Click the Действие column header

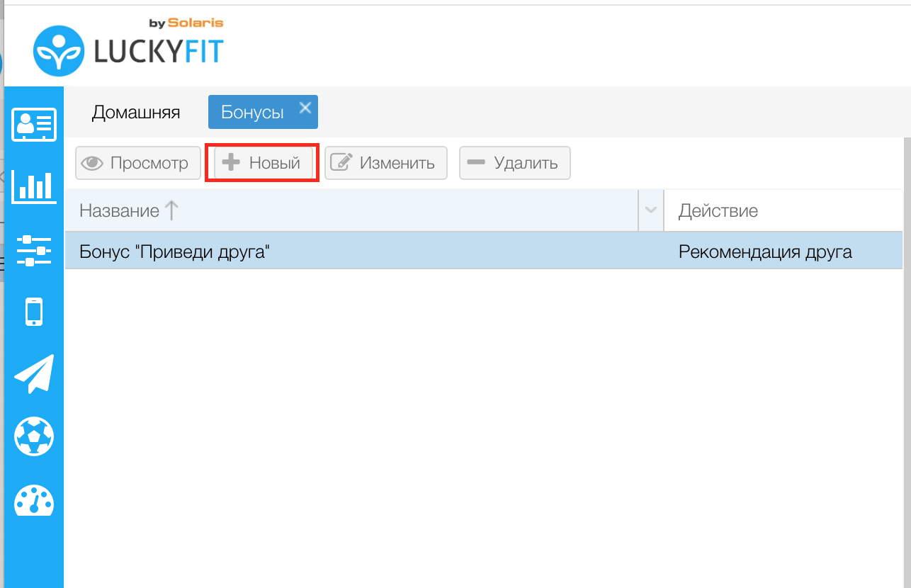coord(718,210)
